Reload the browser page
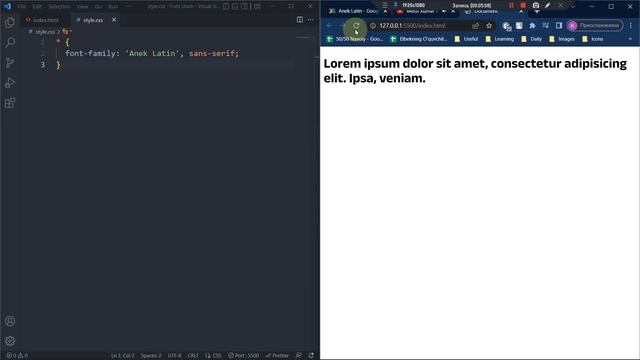Viewport: 640px width, 360px height. point(356,25)
